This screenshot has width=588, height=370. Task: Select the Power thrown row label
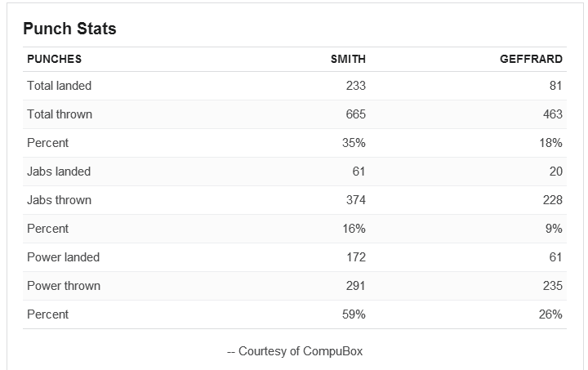64,286
